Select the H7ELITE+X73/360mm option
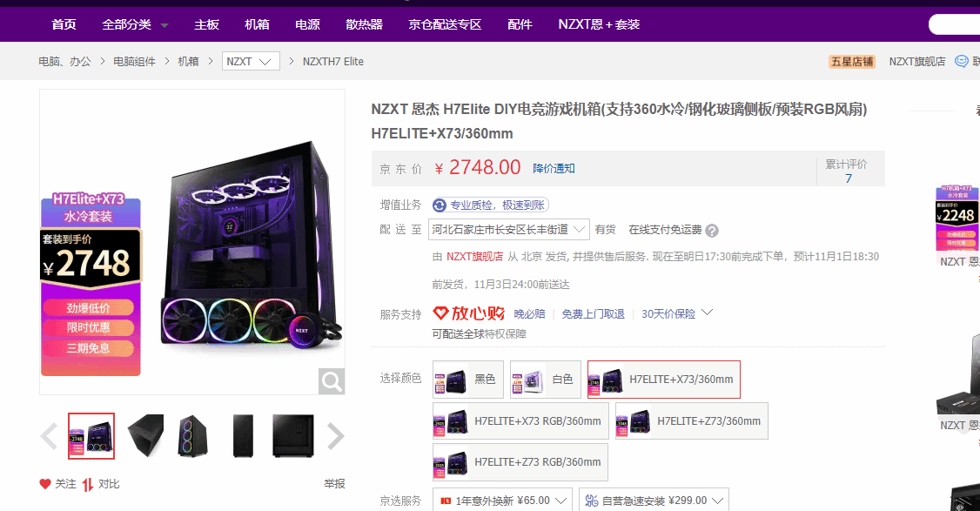Image resolution: width=980 pixels, height=511 pixels. (664, 379)
